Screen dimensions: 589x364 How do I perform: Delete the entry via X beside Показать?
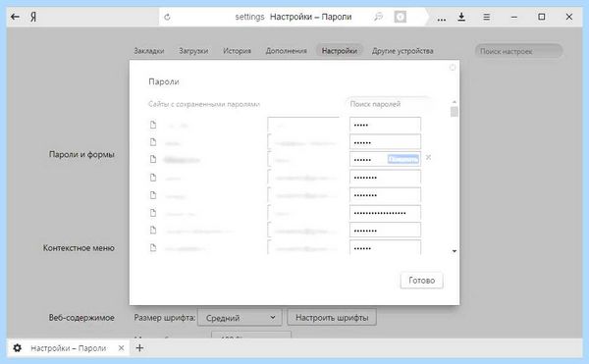point(428,158)
